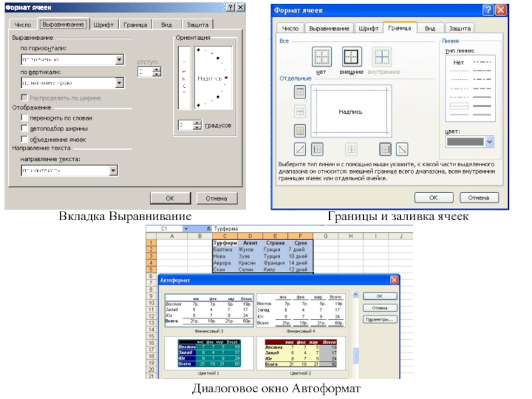Screen dimensions: 532x399
Task: Click OK in the Автоформат dialog
Action: coord(380,296)
